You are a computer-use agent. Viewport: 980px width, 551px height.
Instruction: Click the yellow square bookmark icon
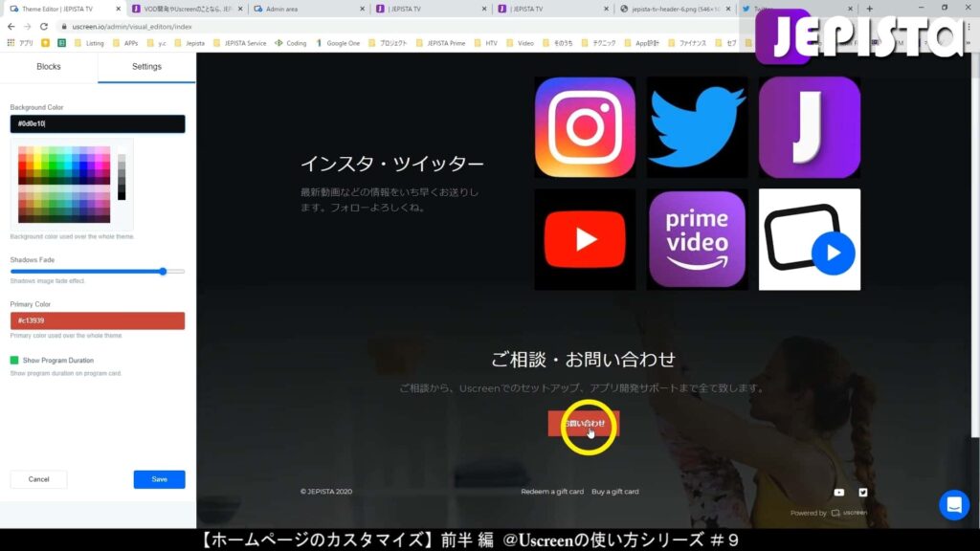tap(45, 43)
